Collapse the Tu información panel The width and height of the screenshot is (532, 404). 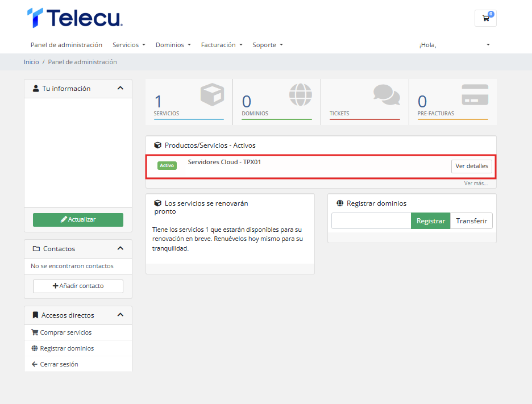click(x=120, y=89)
